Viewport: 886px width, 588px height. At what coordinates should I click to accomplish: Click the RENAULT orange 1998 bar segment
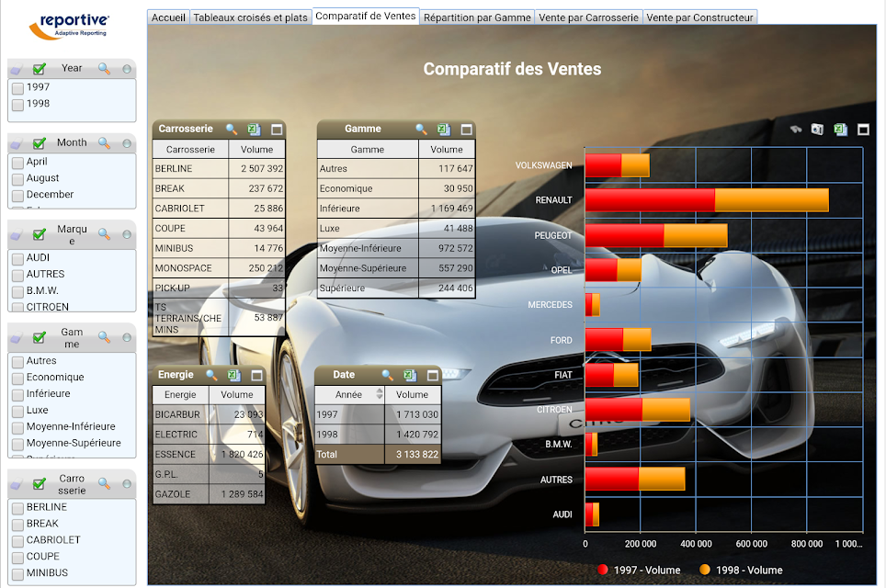(x=771, y=200)
